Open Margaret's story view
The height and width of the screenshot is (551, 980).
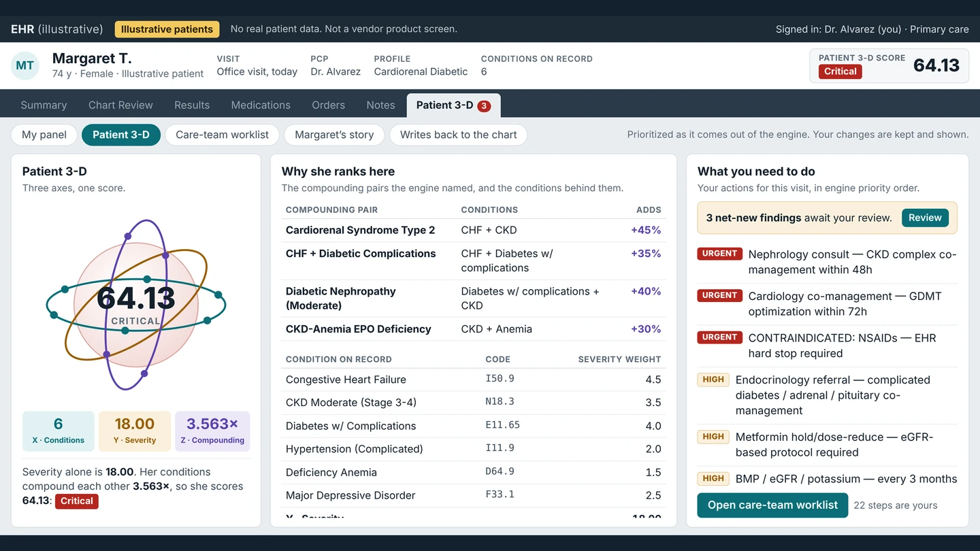(334, 135)
